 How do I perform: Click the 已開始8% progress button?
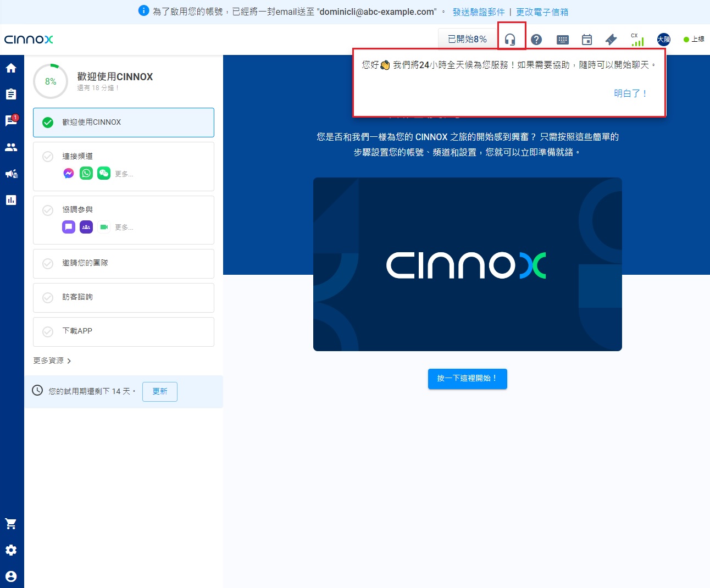467,39
